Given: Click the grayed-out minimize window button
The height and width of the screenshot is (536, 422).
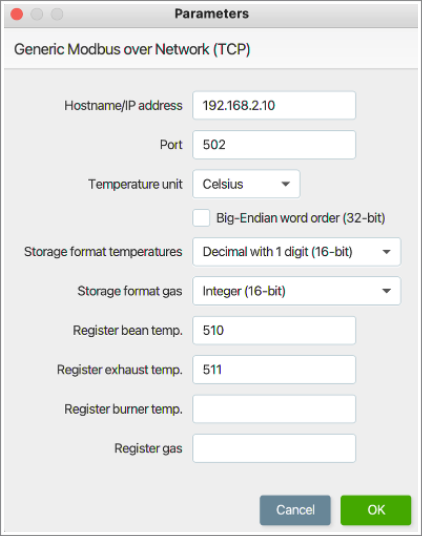Looking at the screenshot, I should click(37, 14).
